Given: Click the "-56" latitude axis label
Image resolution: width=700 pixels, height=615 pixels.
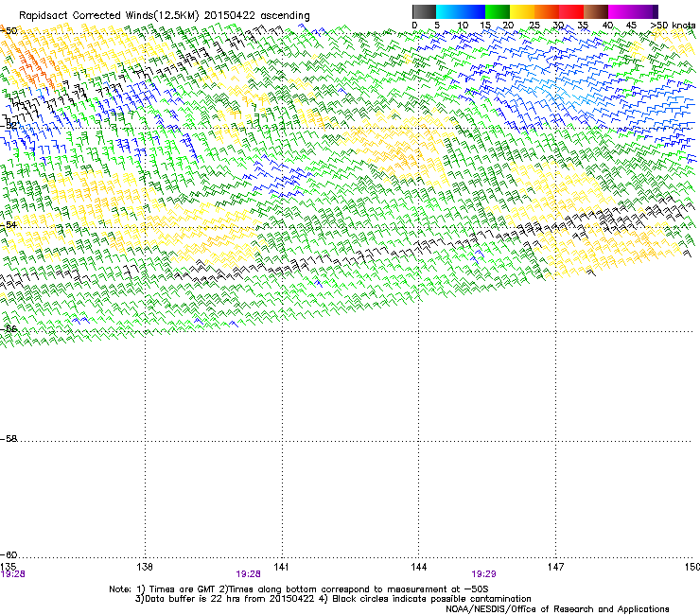Looking at the screenshot, I should [x=9, y=328].
